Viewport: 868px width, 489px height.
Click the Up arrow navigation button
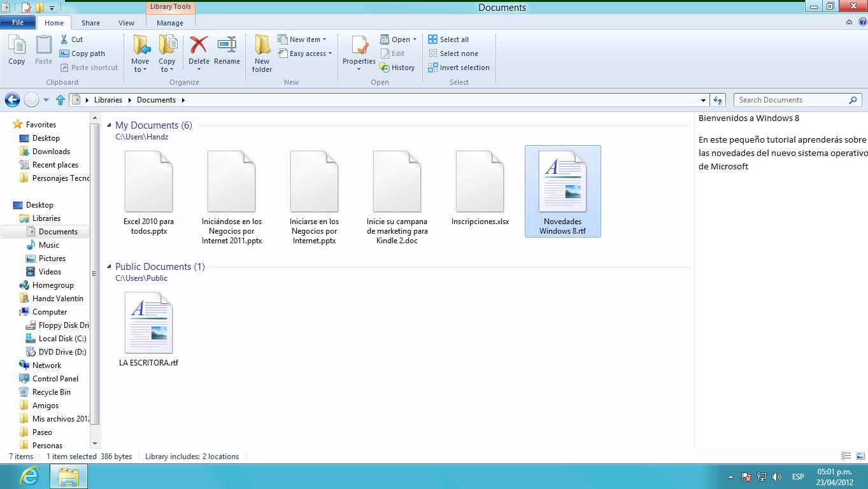coord(60,100)
